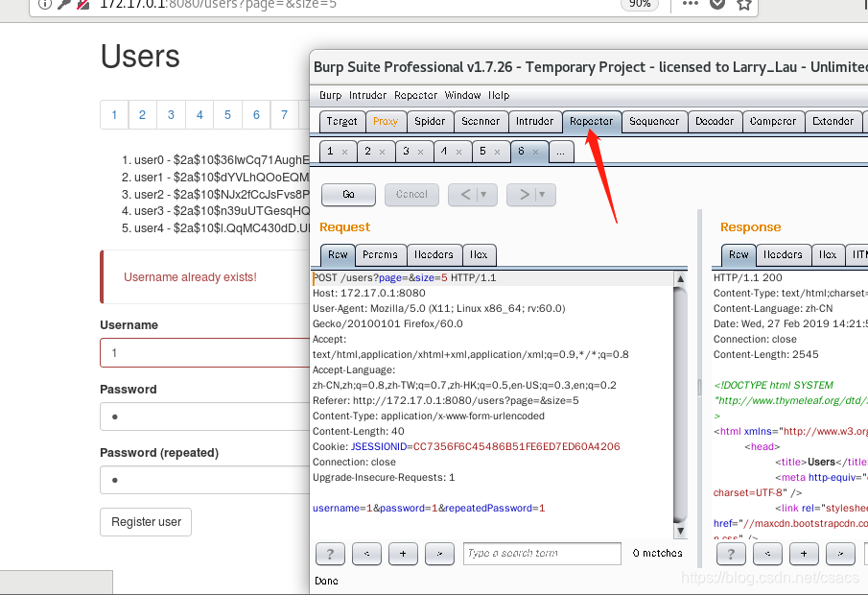
Task: Click request search '+' options button
Action: [x=403, y=554]
